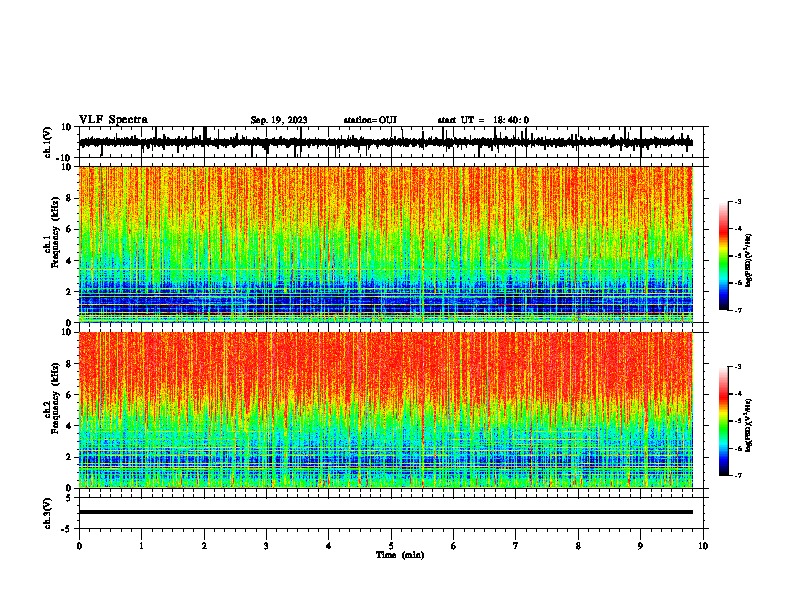
Task: Click time axis tick label "3"
Action: click(x=266, y=546)
